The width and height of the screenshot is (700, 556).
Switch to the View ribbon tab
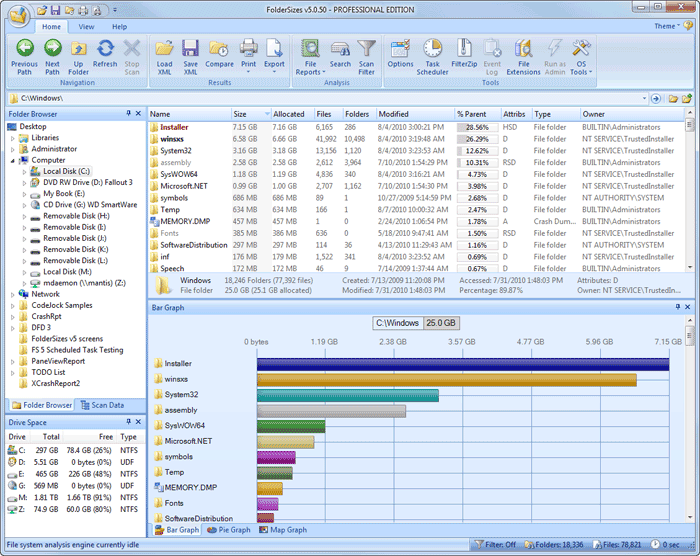pyautogui.click(x=87, y=26)
